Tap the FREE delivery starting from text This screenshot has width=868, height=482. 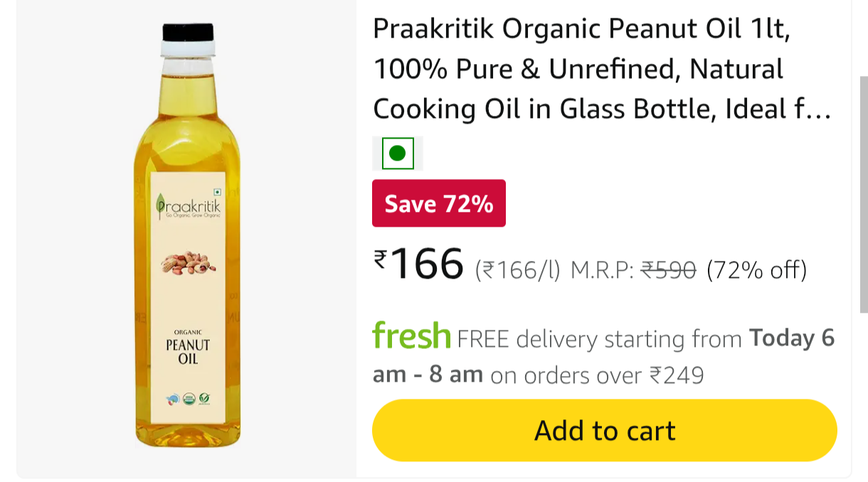[x=600, y=339]
